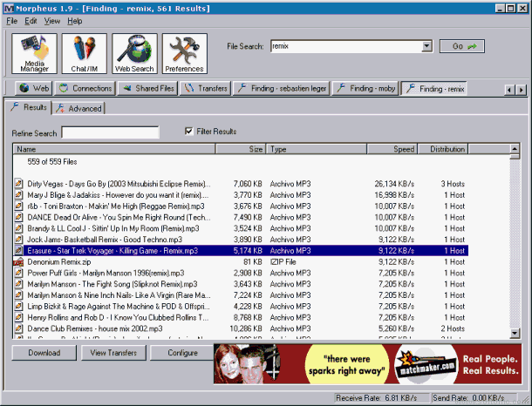This screenshot has height=406, width=532.
Task: Click the File Search input box
Action: click(346, 46)
